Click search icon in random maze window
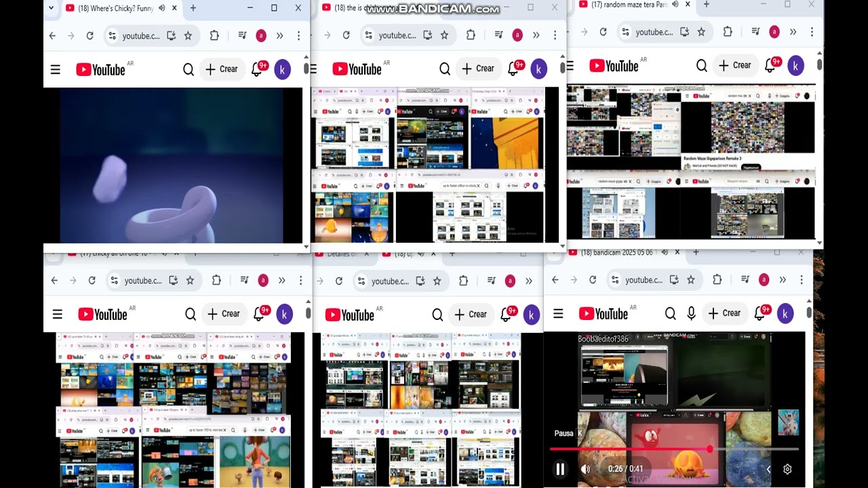 coord(702,66)
